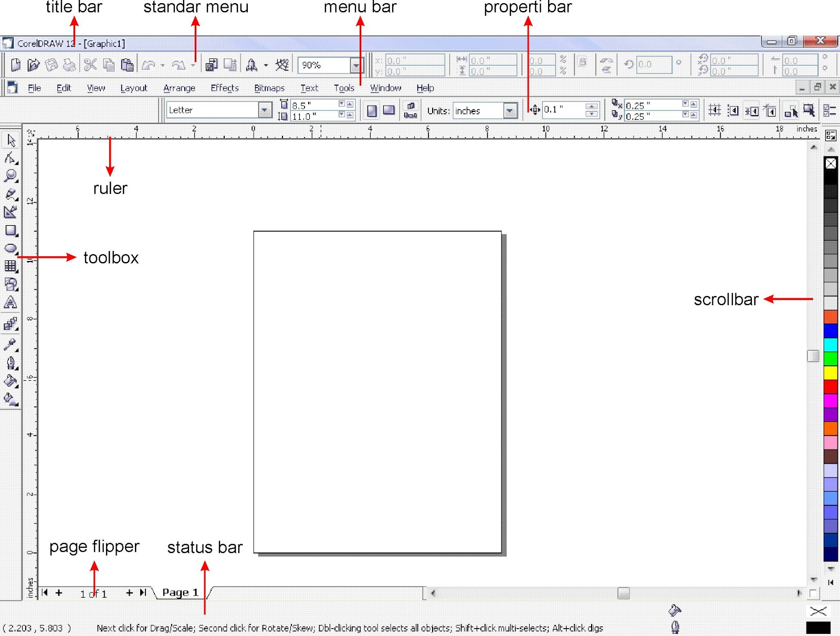Select the Smart Drawing tool

click(11, 212)
